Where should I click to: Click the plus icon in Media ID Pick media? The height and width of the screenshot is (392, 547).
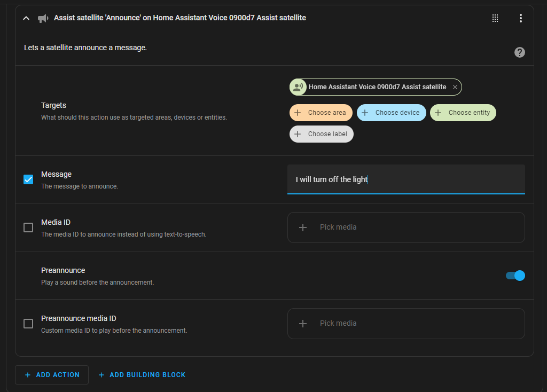pyautogui.click(x=303, y=227)
